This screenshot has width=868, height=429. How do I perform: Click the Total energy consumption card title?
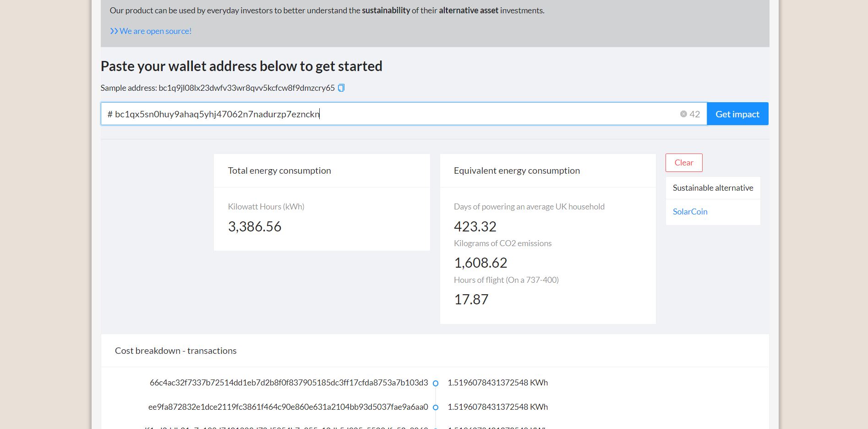(x=279, y=170)
